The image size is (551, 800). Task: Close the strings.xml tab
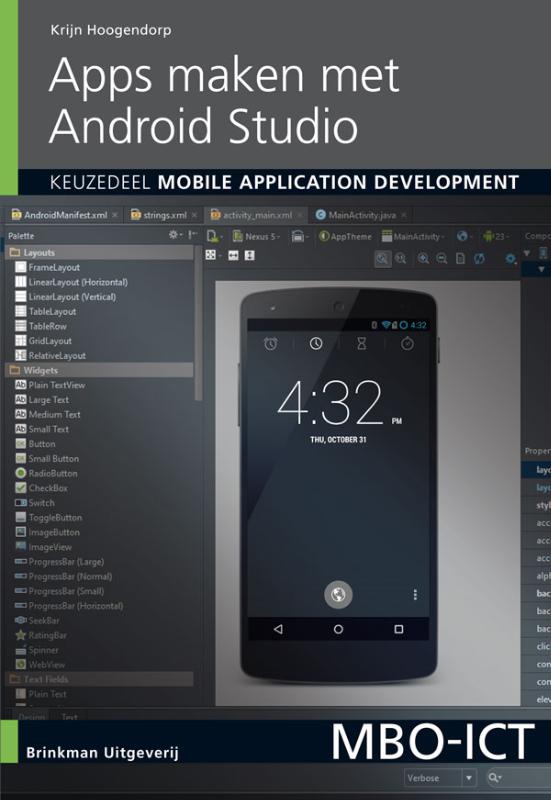pyautogui.click(x=194, y=215)
